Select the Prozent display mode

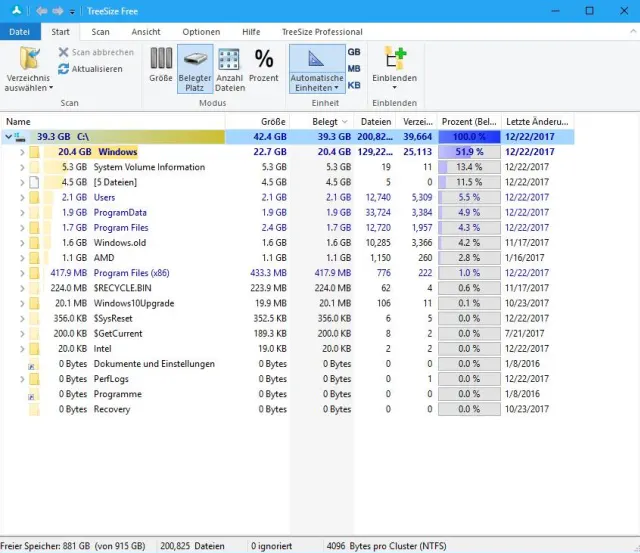264,66
